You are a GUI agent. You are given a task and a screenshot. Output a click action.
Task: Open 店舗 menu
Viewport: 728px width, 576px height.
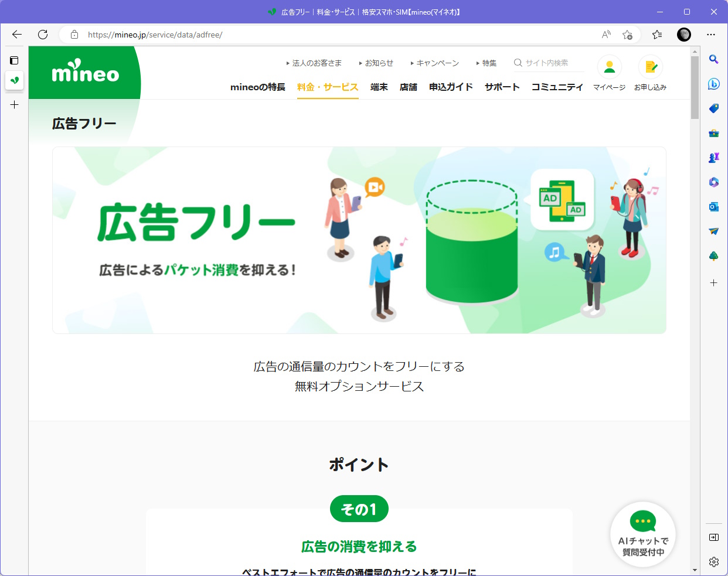point(409,87)
